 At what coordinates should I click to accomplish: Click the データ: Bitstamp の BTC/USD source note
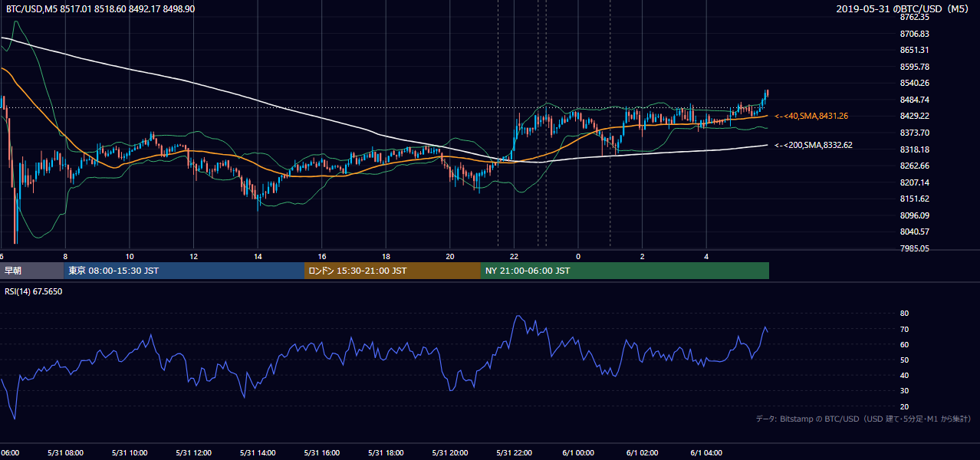coord(863,419)
